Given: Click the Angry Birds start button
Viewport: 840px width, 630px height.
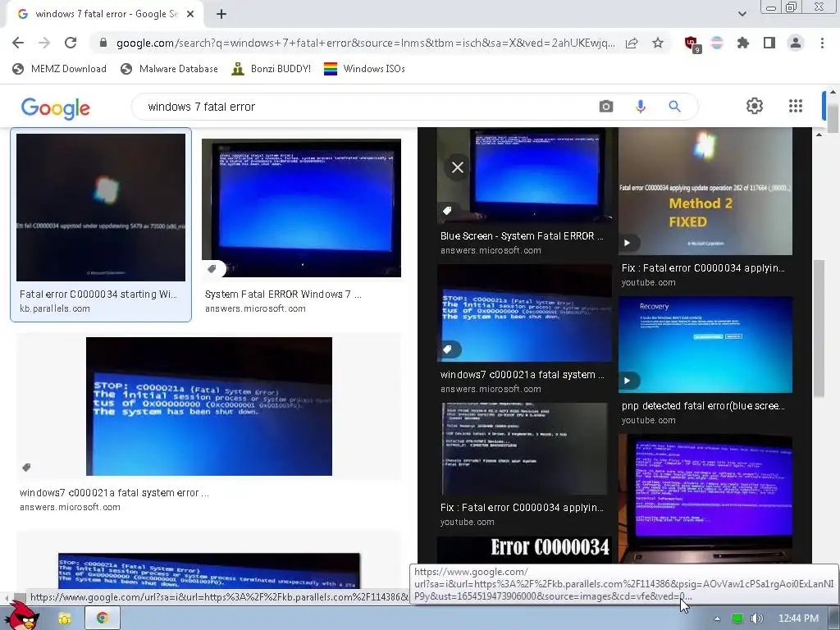Looking at the screenshot, I should point(22,616).
